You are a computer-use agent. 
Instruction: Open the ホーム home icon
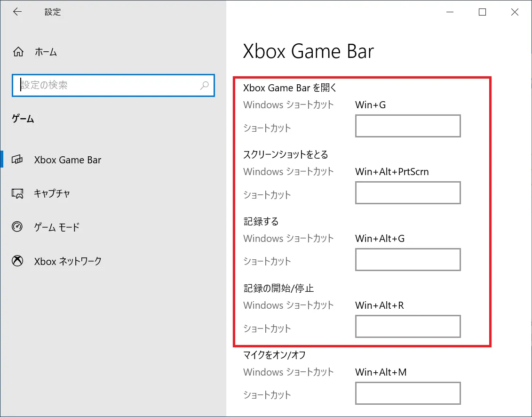18,52
